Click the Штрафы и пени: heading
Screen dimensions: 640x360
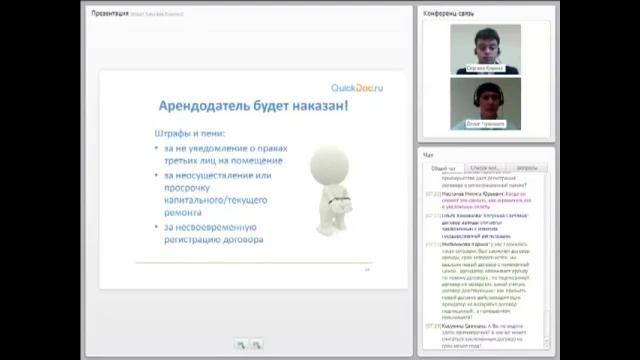point(190,133)
